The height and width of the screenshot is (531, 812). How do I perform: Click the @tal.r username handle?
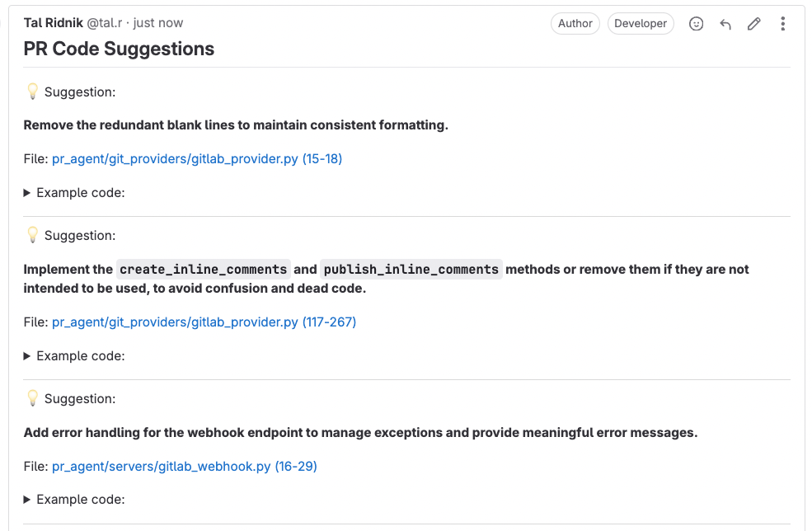click(x=105, y=23)
